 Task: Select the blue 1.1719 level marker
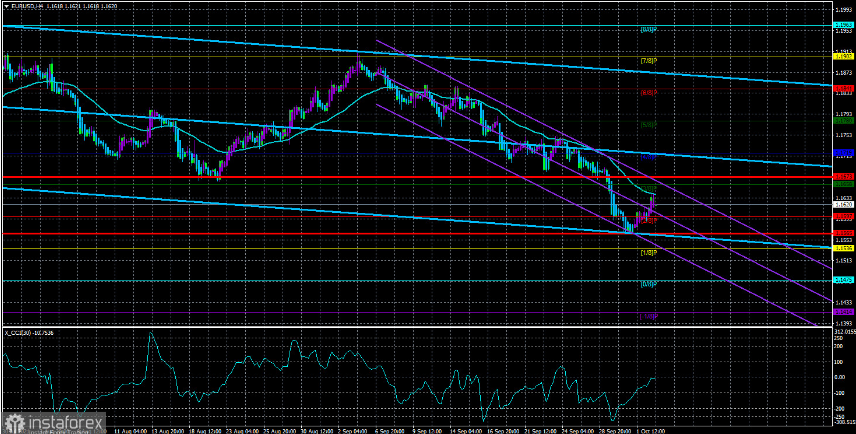point(842,152)
